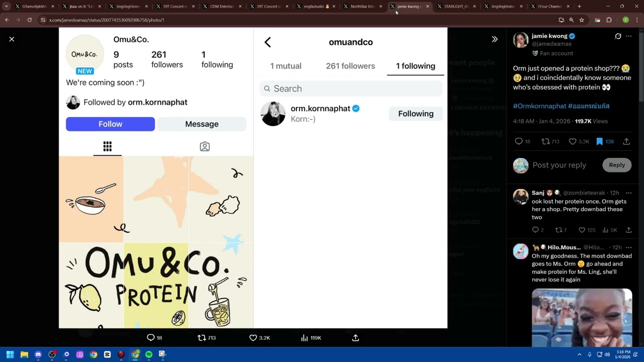644x362 pixels.
Task: Open Spotify from the taskbar
Action: 149,354
